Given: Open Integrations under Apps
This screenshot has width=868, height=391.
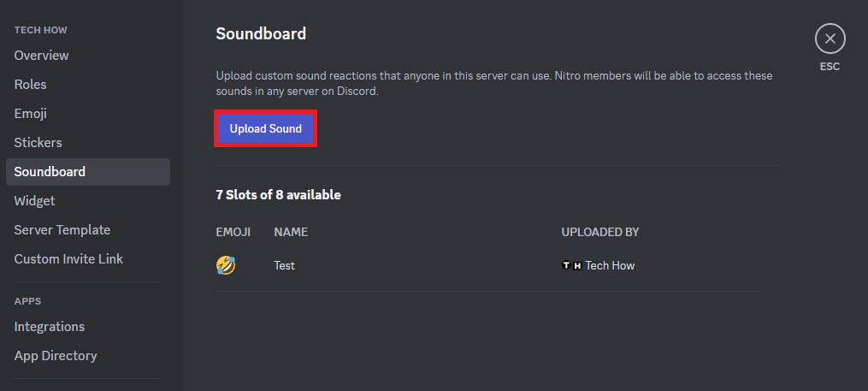Looking at the screenshot, I should click(49, 327).
